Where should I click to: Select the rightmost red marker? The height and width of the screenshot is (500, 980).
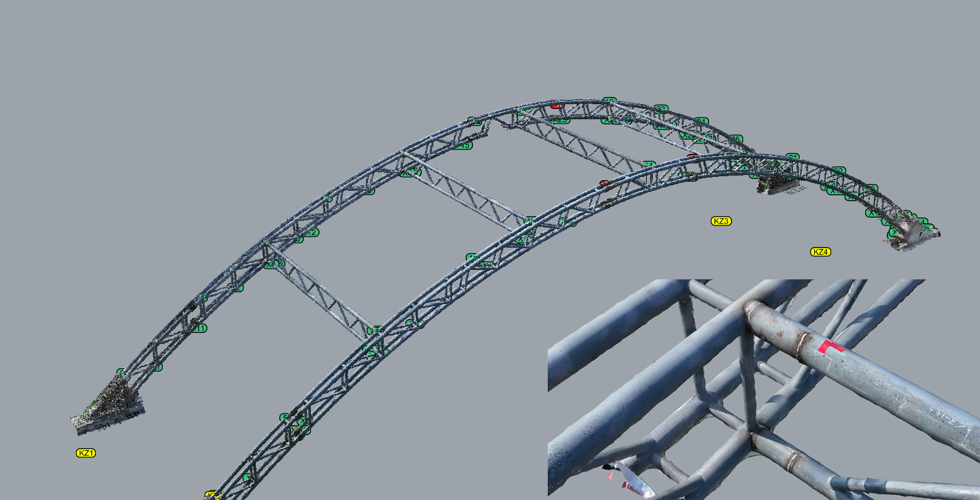click(693, 156)
